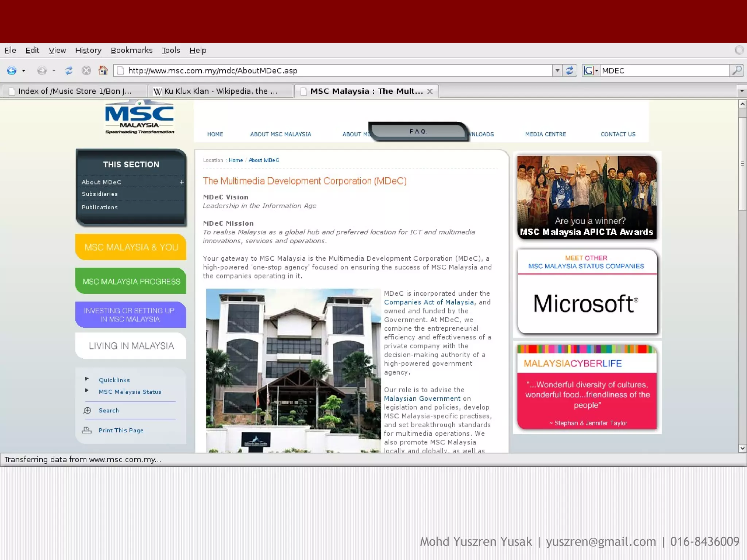Click the Stop loading icon
The height and width of the screenshot is (560, 747).
click(86, 70)
